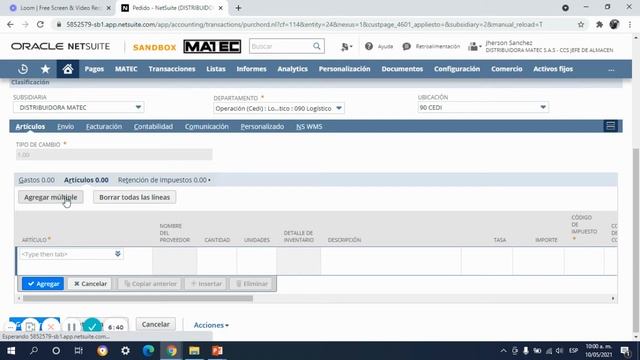Open Microsoft Edge from the taskbar
The width and height of the screenshot is (640, 360).
pos(149,351)
